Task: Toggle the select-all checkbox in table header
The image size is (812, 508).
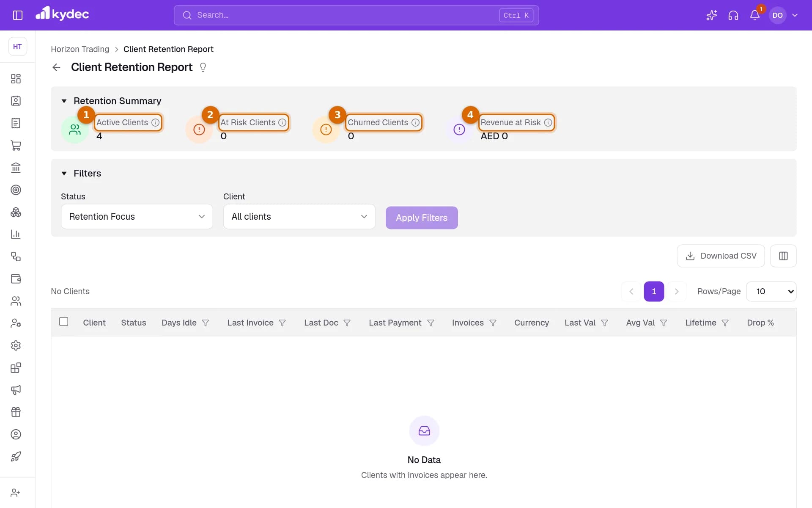Action: pyautogui.click(x=64, y=322)
